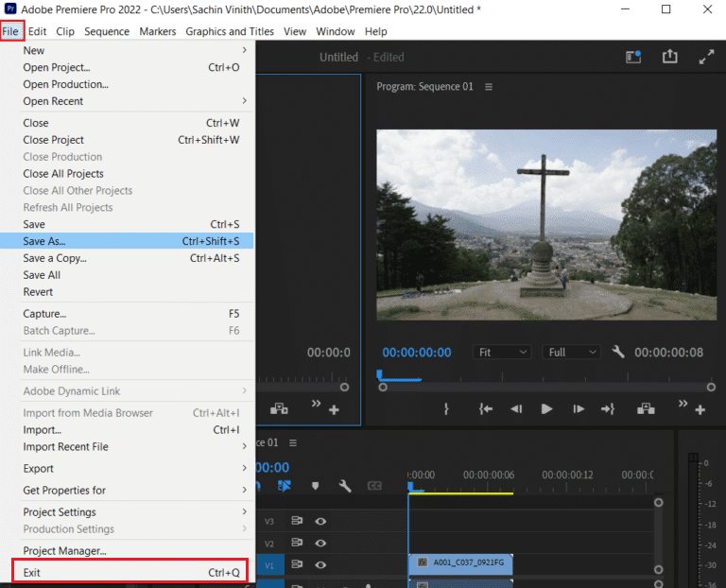Click the timeline Add Marker icon
The width and height of the screenshot is (726, 588).
(316, 486)
